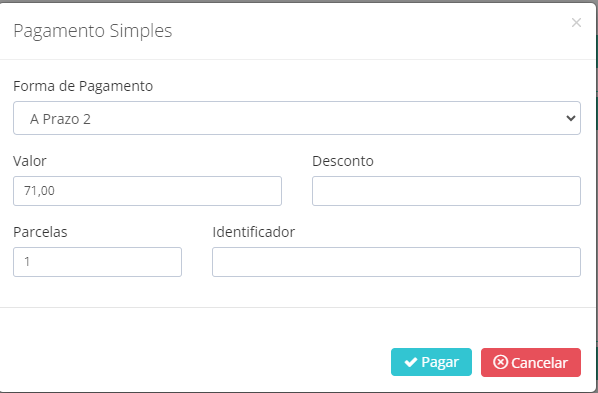Click the Valor label text
The image size is (598, 393).
coord(30,161)
